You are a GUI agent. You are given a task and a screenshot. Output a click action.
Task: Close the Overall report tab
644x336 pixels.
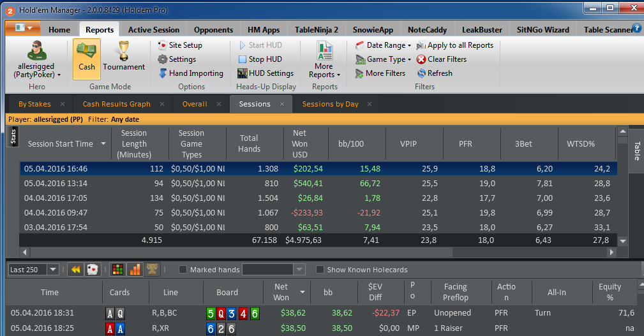[219, 104]
